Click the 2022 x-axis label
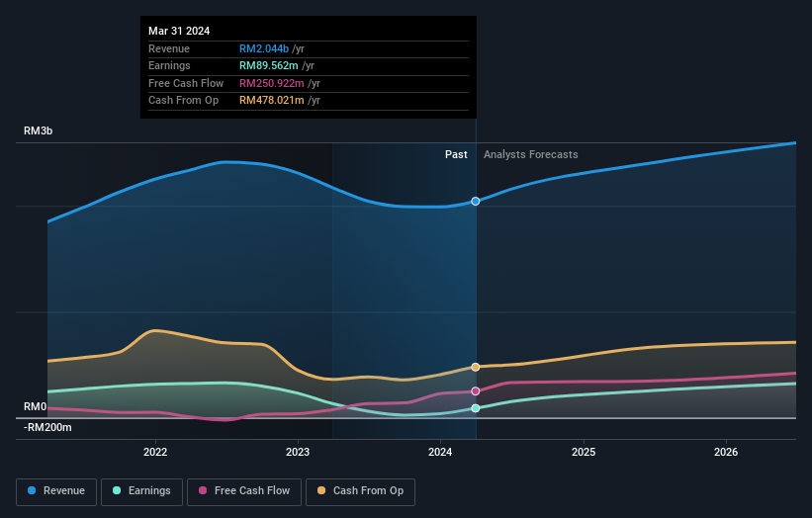812x518 pixels. 155,453
